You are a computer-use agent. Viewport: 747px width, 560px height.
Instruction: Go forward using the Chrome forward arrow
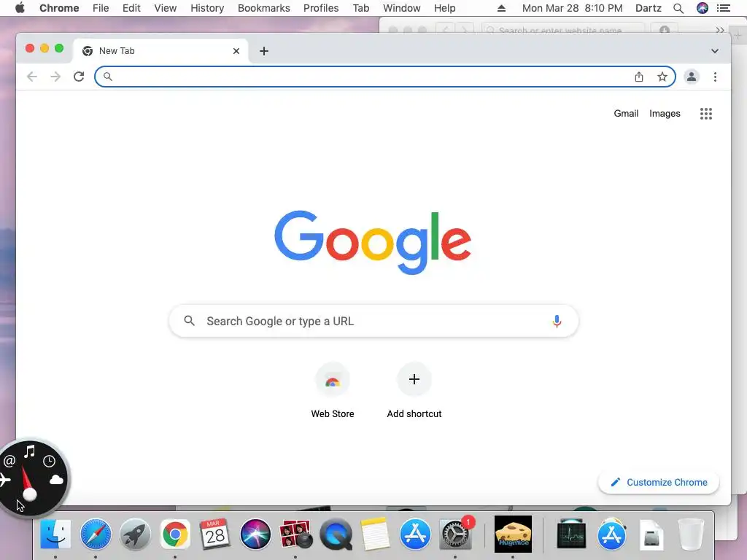[x=55, y=77]
